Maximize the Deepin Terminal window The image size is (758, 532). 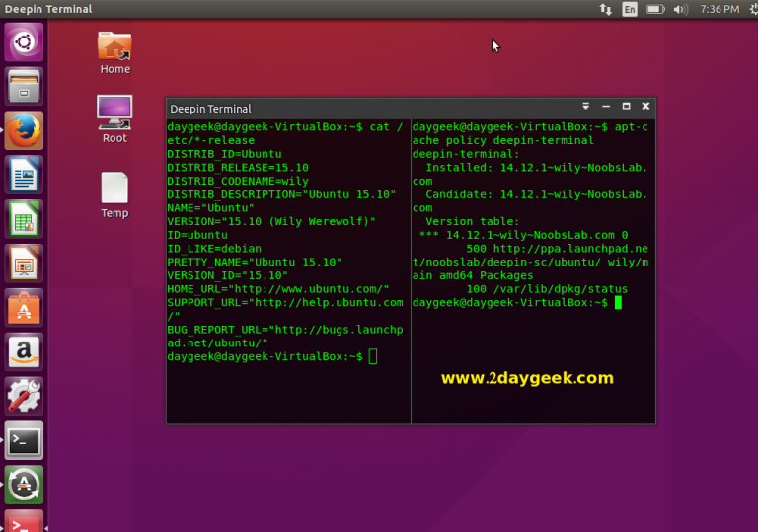tap(626, 106)
